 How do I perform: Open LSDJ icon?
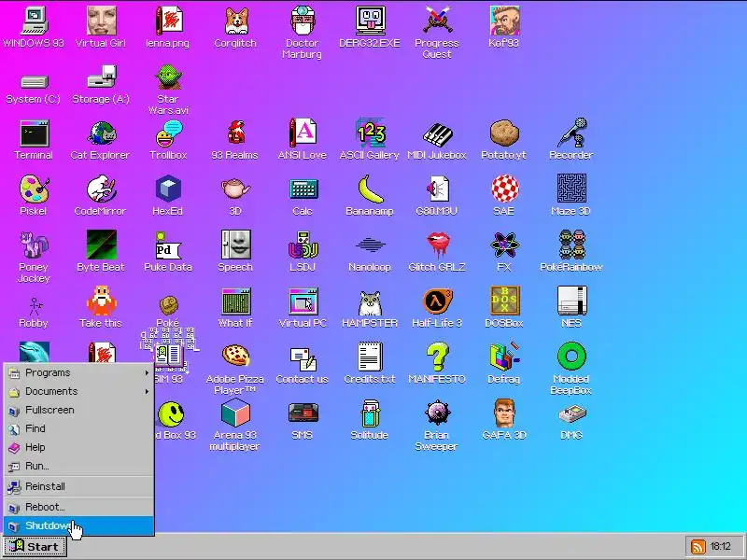click(x=302, y=245)
